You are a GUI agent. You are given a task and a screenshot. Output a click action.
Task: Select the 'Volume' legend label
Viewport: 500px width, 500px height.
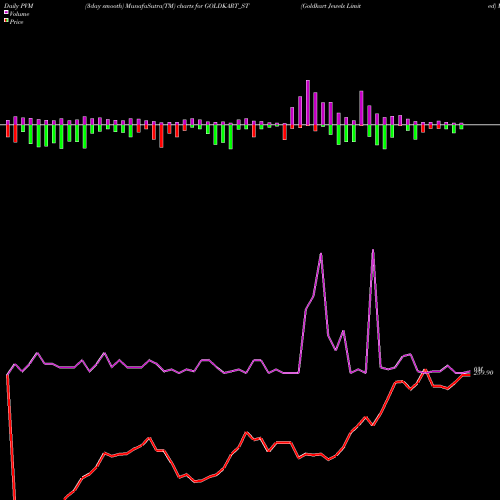tap(19, 14)
